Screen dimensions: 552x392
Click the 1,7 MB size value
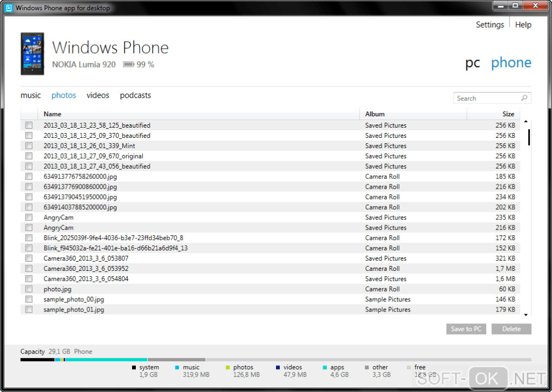505,269
